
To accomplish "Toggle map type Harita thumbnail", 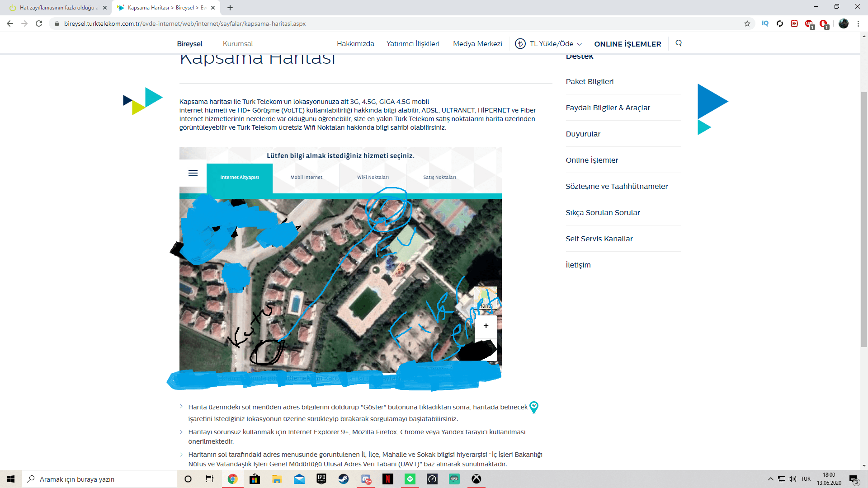I will [x=486, y=298].
